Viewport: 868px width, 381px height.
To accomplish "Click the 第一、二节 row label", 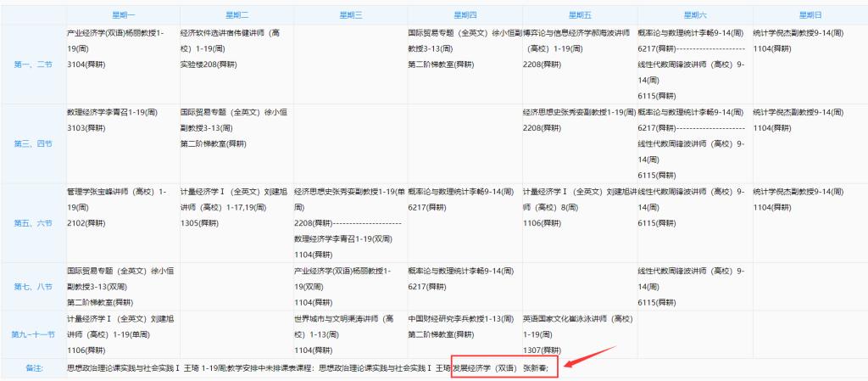I will coord(33,64).
